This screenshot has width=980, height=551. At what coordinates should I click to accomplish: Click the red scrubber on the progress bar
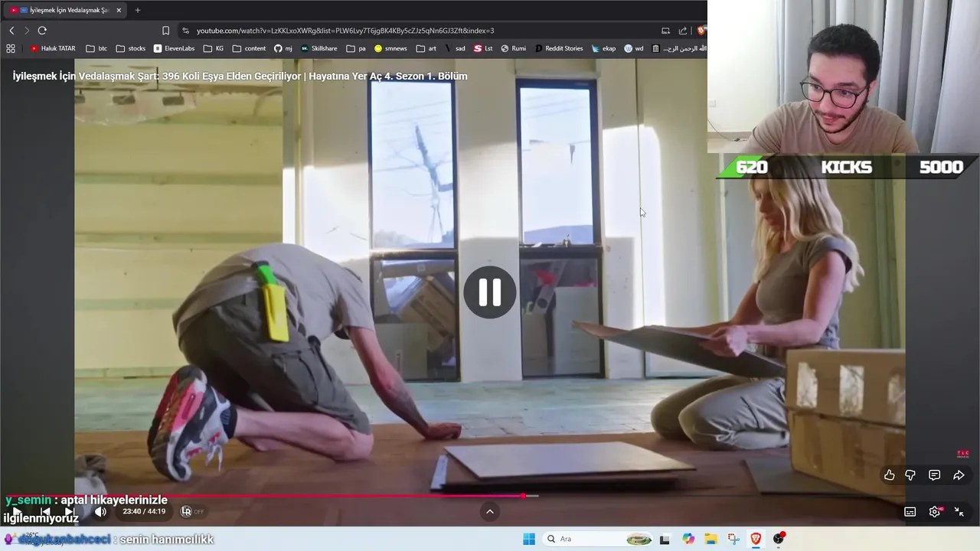tap(524, 496)
